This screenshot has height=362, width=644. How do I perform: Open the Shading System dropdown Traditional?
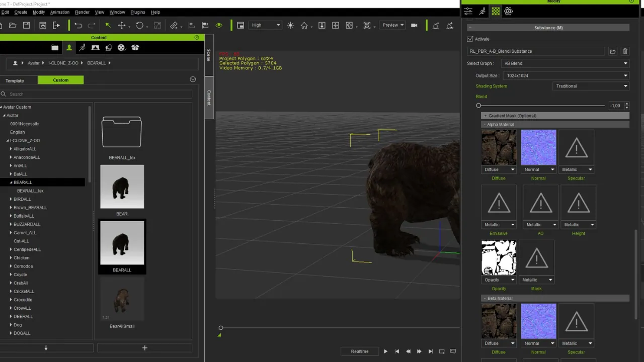click(591, 86)
